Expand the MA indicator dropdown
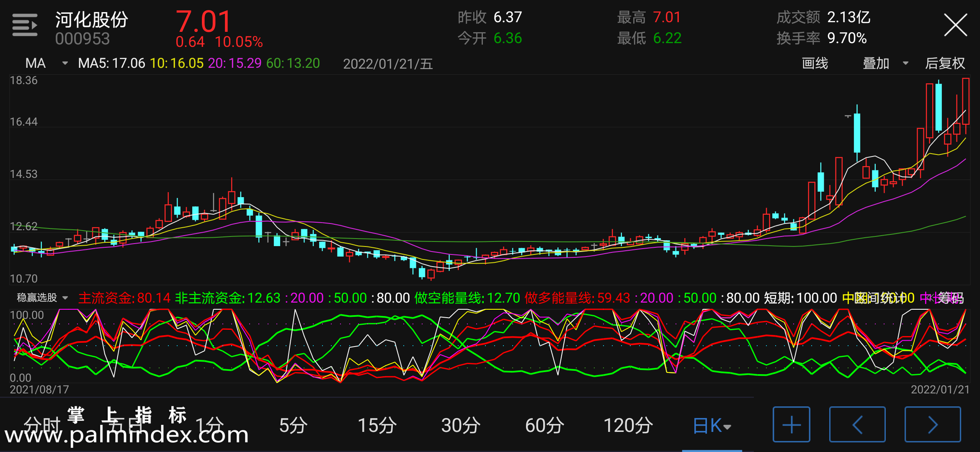Screen dimensions: 980x452 46,63
